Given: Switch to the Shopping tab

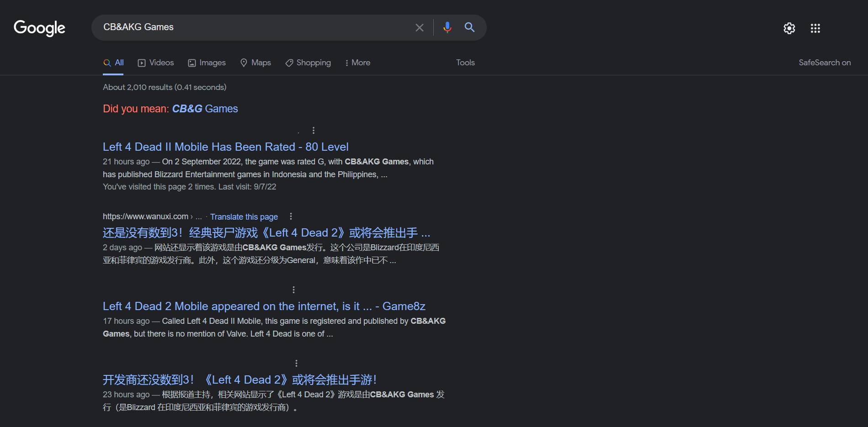Looking at the screenshot, I should [308, 63].
